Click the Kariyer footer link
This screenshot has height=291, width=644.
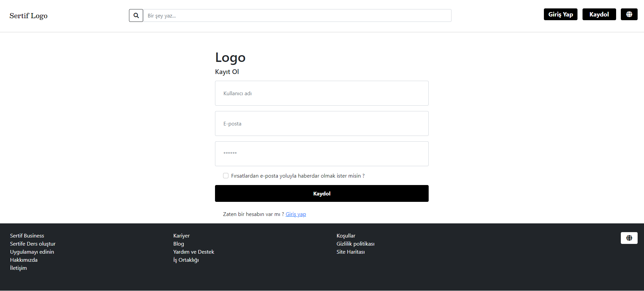tap(181, 235)
